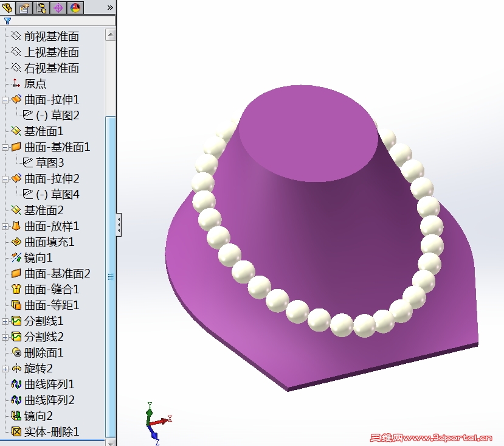This screenshot has height=446, width=504.
Task: Select the 镜向2 mirror icon
Action: pos(16,416)
